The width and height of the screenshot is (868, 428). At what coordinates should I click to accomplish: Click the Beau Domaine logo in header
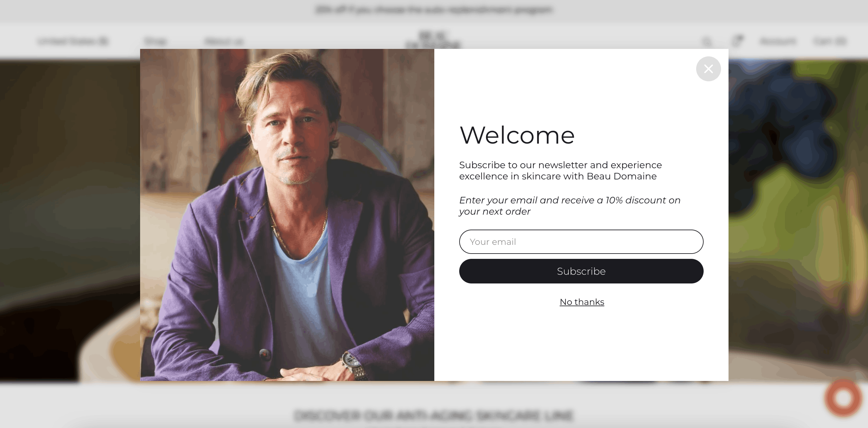click(x=433, y=40)
